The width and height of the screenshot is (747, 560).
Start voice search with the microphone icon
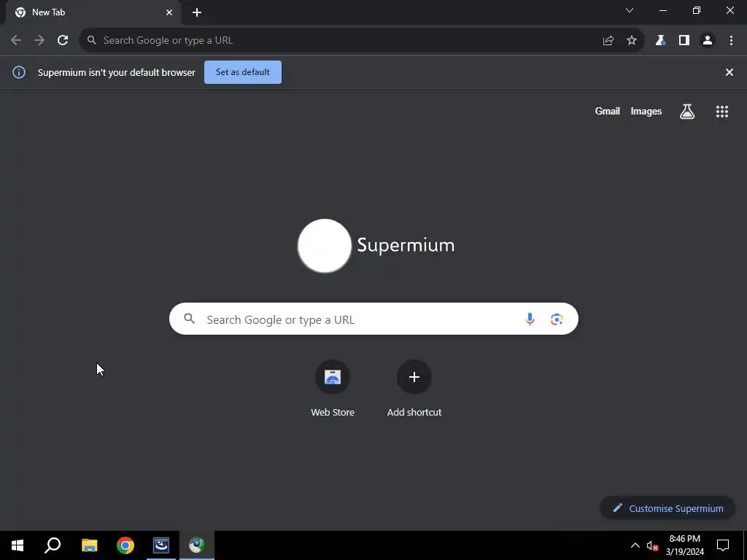point(530,319)
